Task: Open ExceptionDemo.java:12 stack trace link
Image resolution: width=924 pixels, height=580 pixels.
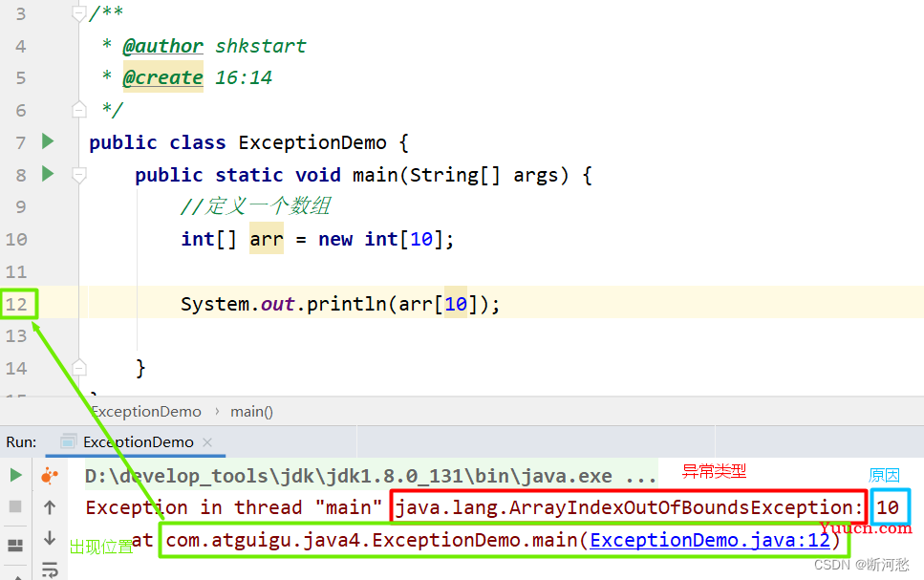Action: [710, 540]
